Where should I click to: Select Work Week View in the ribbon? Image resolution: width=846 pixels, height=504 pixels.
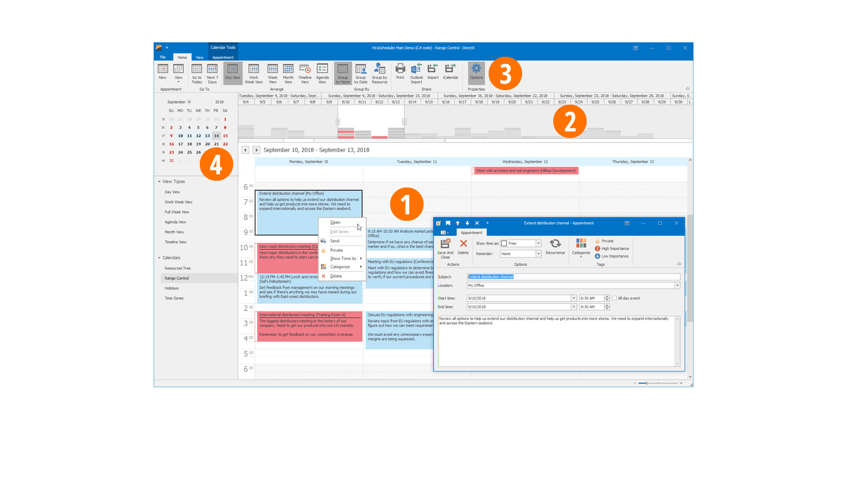[254, 73]
